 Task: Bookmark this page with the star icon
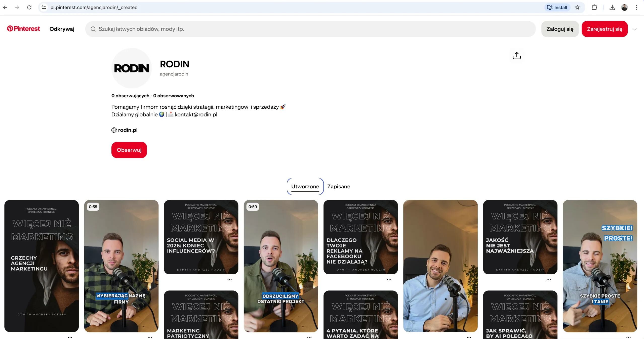coord(577,7)
